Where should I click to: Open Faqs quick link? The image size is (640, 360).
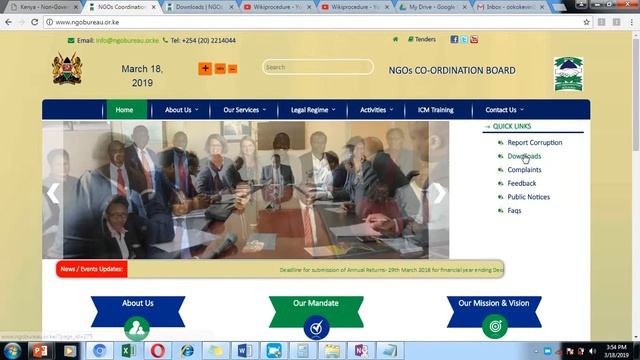(x=514, y=211)
